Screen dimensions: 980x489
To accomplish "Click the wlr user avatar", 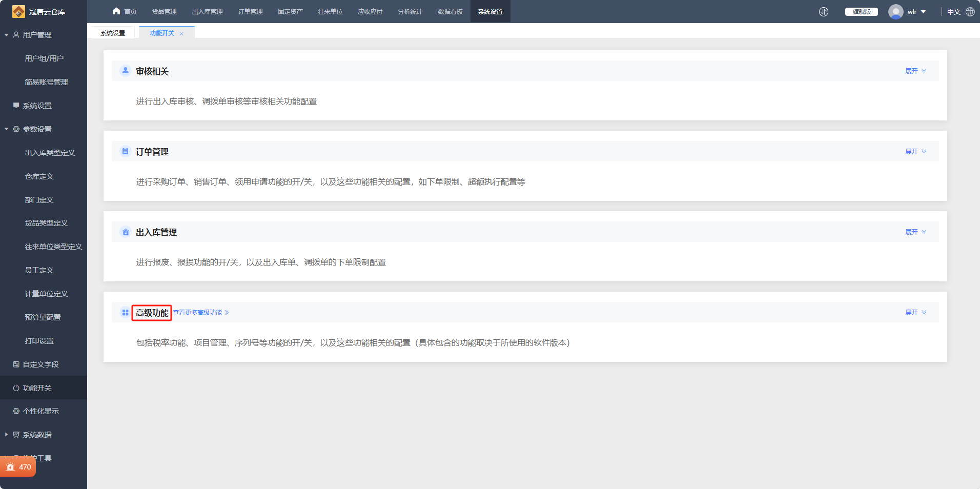I will click(x=896, y=12).
